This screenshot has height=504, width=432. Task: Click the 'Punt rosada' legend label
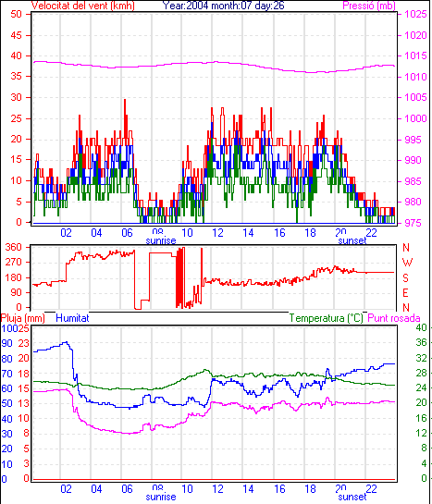coord(394,318)
